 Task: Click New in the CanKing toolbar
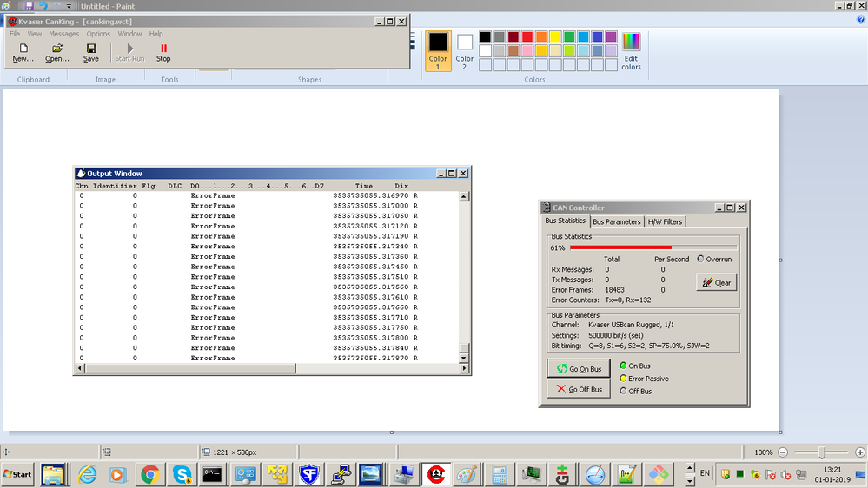click(x=23, y=53)
